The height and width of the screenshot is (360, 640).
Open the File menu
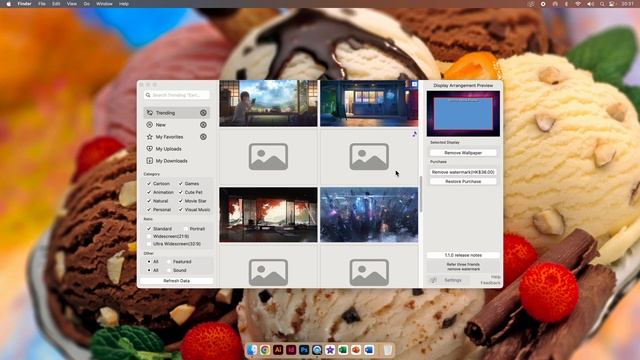(x=42, y=4)
